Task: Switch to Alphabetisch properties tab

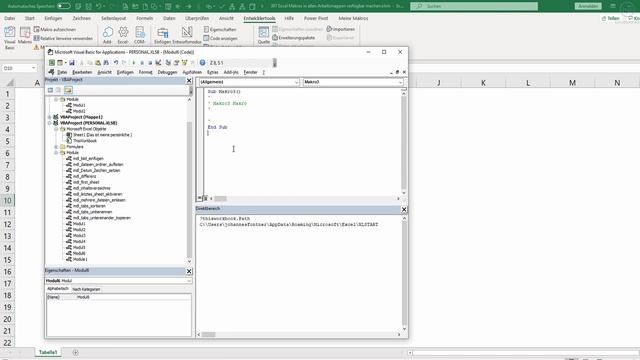Action: (x=58, y=289)
